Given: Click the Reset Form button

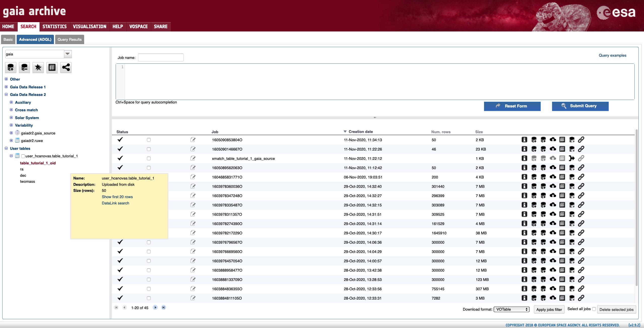Looking at the screenshot, I should point(512,106).
